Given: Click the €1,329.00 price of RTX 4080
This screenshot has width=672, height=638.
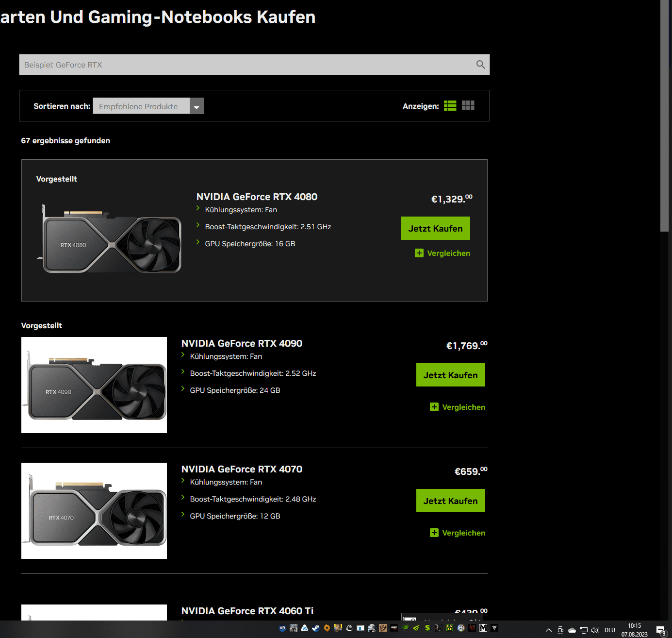Looking at the screenshot, I should (452, 199).
